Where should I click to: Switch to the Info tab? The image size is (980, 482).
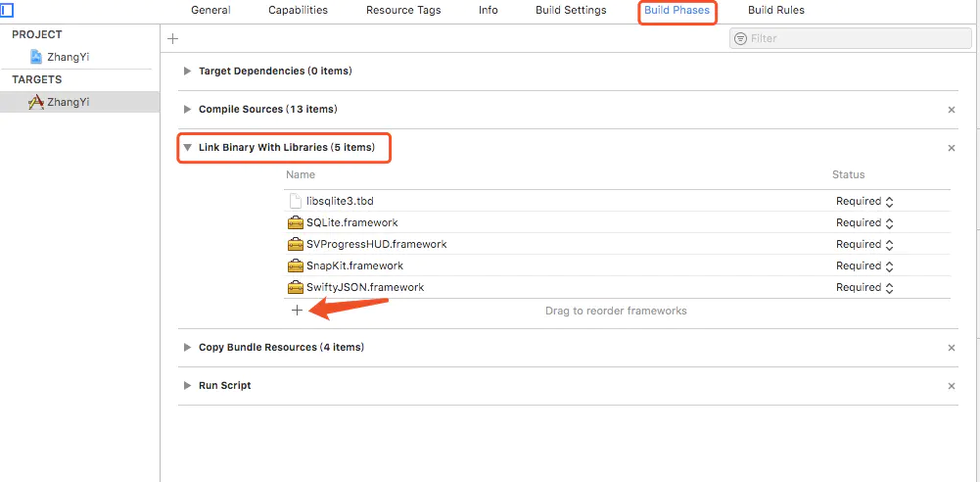click(x=489, y=10)
